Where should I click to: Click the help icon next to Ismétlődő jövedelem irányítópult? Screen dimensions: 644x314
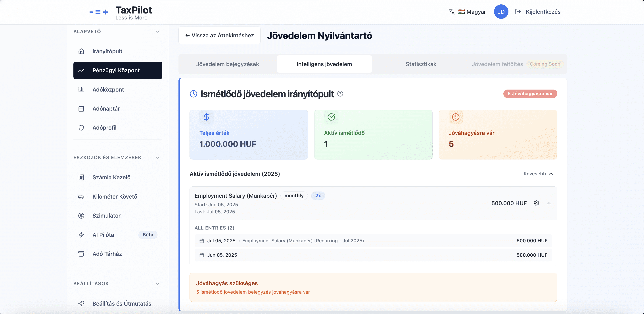click(x=340, y=94)
